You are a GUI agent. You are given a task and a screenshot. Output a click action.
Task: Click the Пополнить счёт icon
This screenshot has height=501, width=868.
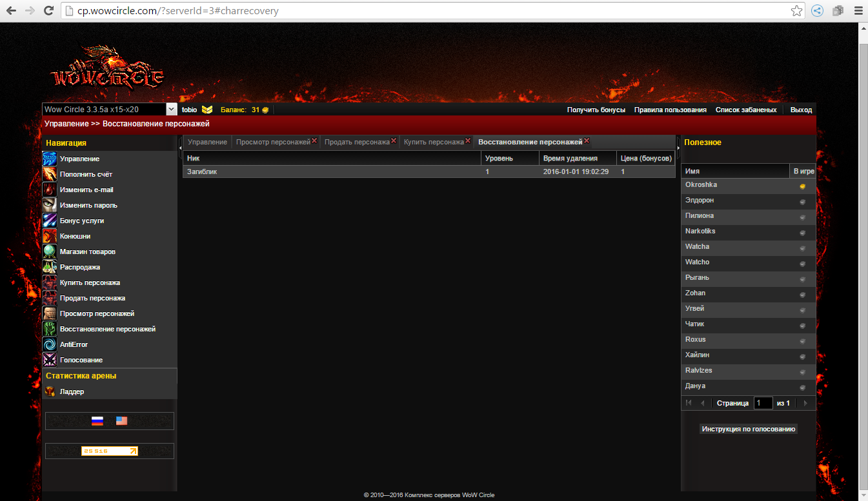coord(50,174)
